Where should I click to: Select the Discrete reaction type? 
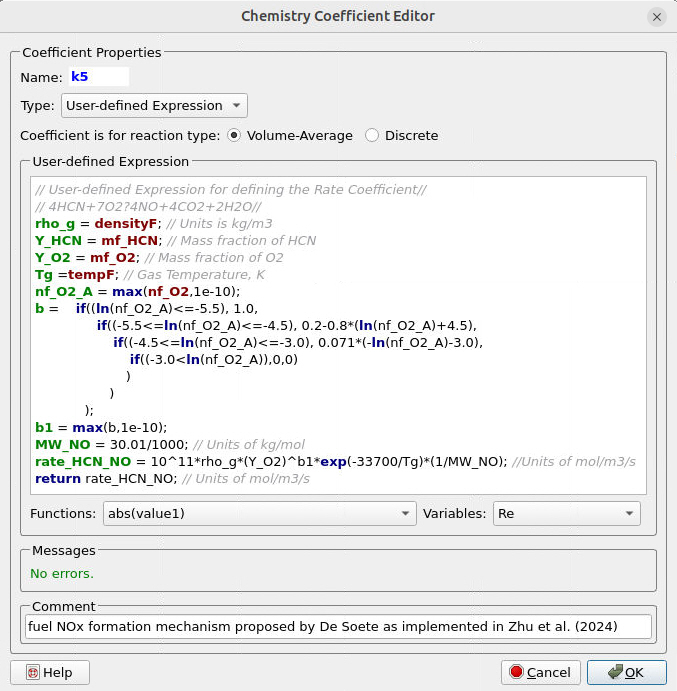click(372, 135)
